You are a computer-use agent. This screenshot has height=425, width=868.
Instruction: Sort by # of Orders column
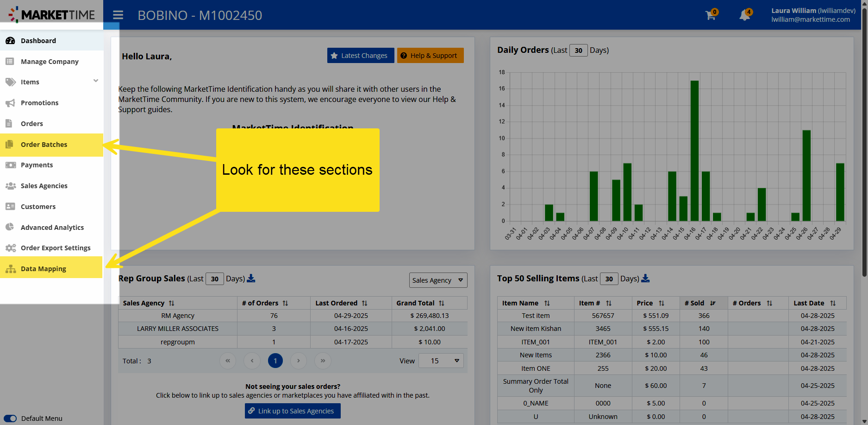pos(285,303)
